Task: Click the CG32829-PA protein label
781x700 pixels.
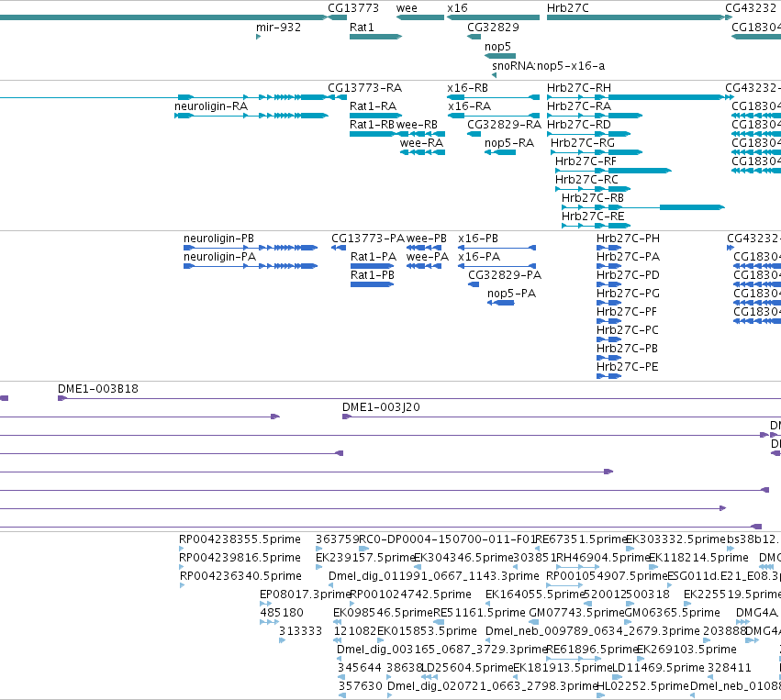Action: coord(505,276)
